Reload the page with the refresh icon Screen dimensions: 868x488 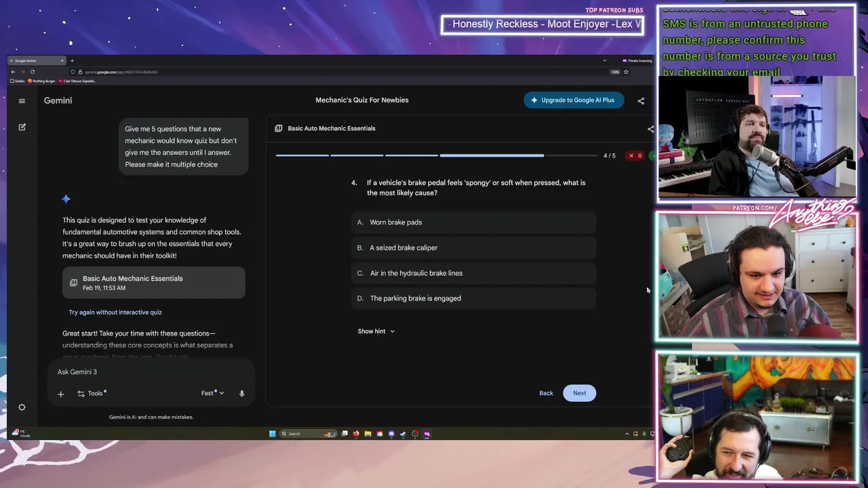point(32,72)
